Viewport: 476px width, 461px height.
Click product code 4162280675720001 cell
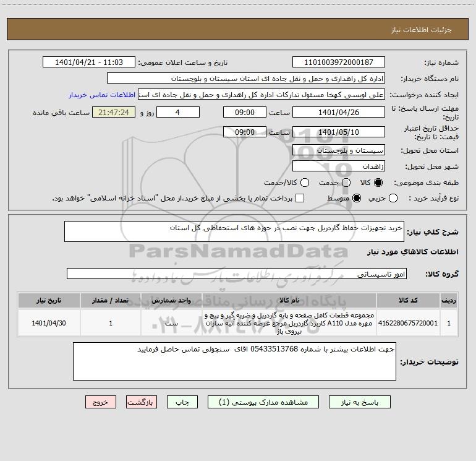408,323
